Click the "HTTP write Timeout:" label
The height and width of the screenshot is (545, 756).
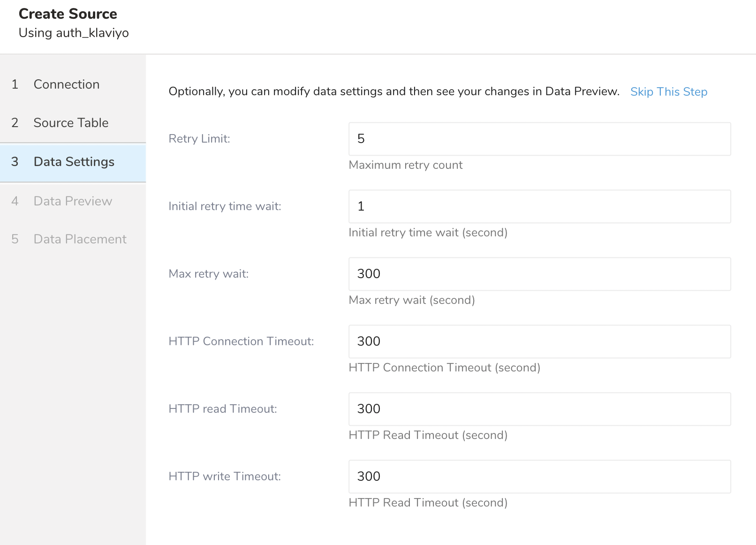[225, 477]
